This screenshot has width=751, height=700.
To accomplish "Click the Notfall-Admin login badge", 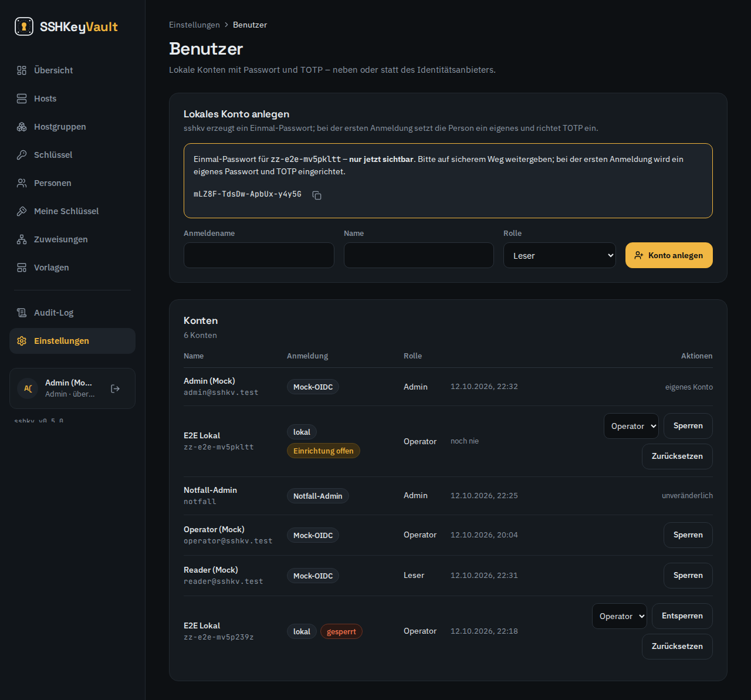I will point(318,496).
